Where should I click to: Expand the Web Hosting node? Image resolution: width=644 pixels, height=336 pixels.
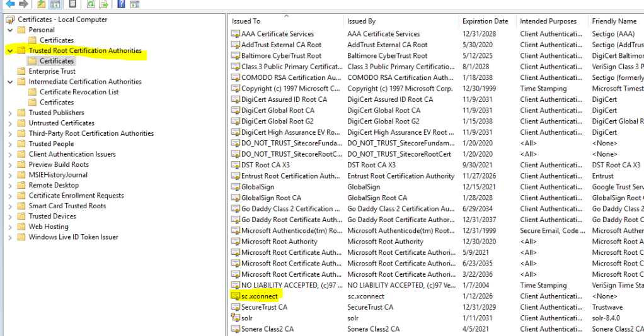pos(10,227)
